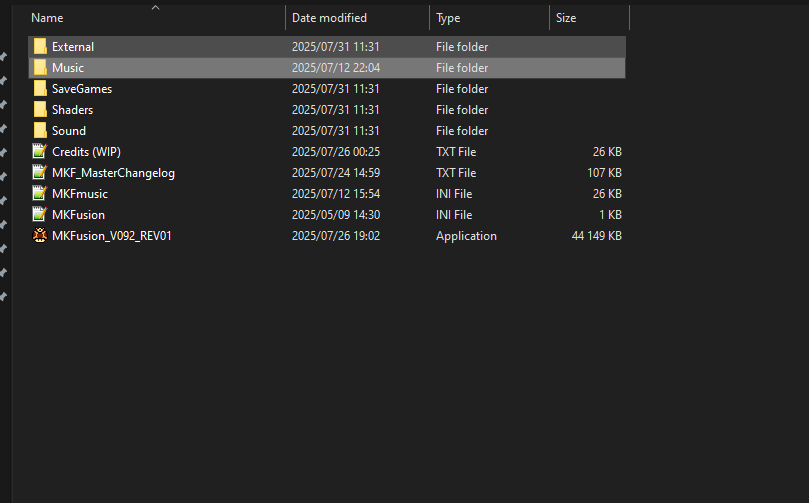The image size is (809, 503).
Task: Click the Shaders folder icon
Action: (x=40, y=110)
